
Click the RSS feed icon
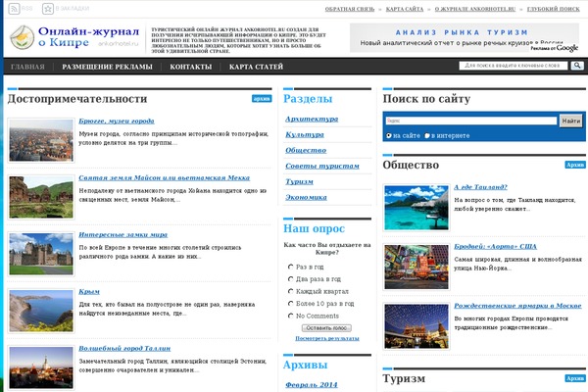pyautogui.click(x=11, y=8)
